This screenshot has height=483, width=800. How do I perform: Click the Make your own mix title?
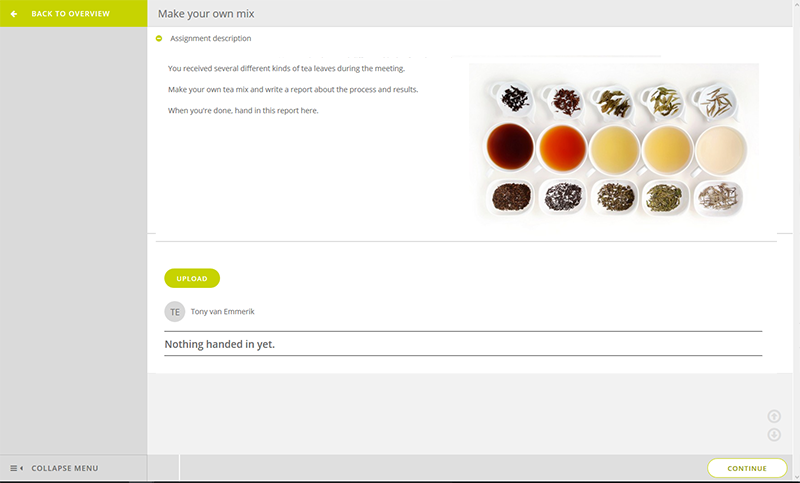click(x=206, y=14)
